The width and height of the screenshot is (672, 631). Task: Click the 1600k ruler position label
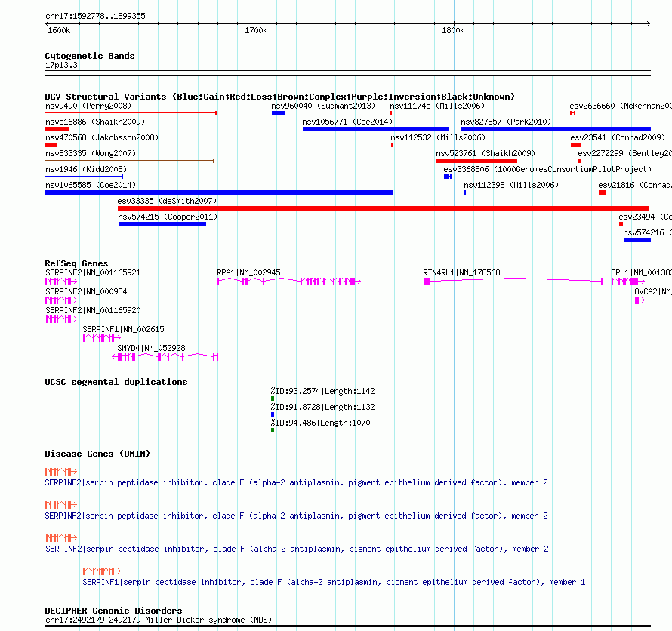click(x=59, y=30)
